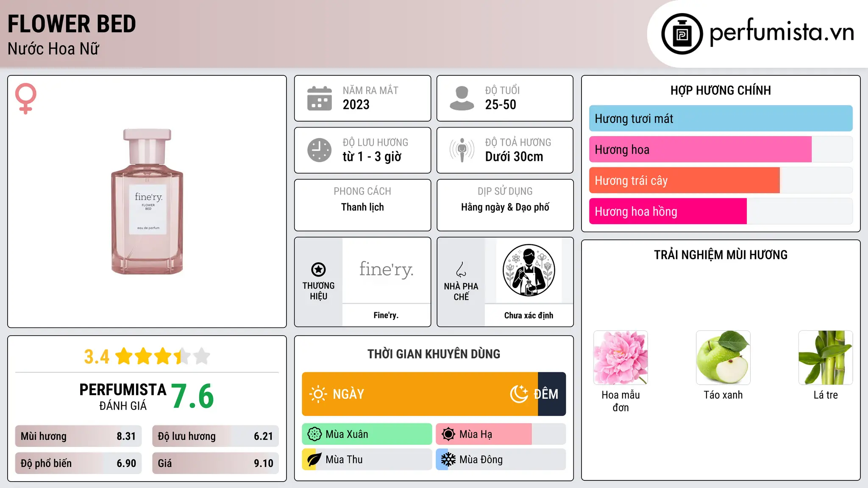Click the leaf icon for Mùa Thu
This screenshot has height=488, width=868.
point(314,460)
